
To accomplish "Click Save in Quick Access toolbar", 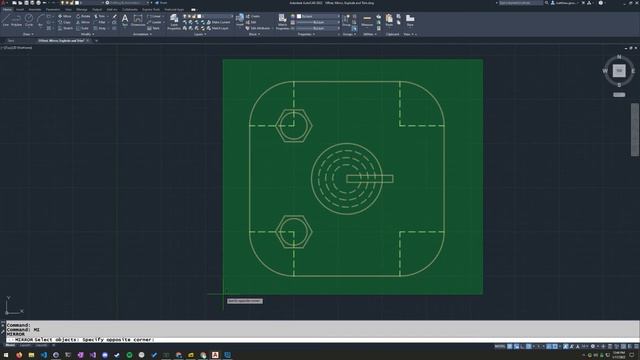I will click(x=26, y=3).
